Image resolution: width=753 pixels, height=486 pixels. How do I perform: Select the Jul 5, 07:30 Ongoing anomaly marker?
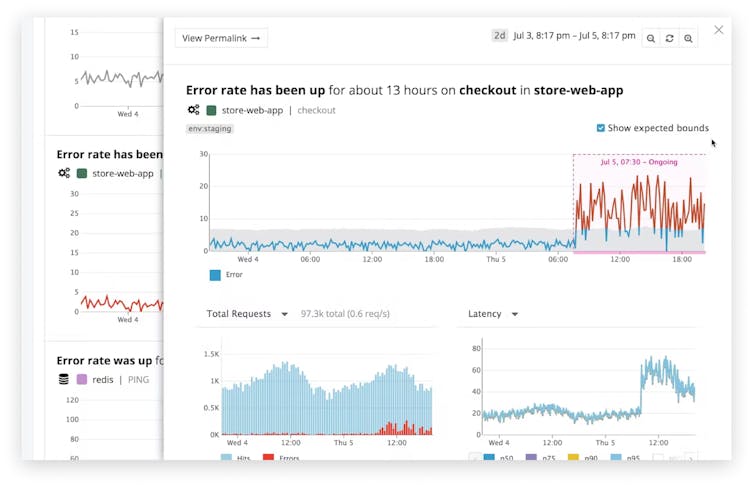639,162
